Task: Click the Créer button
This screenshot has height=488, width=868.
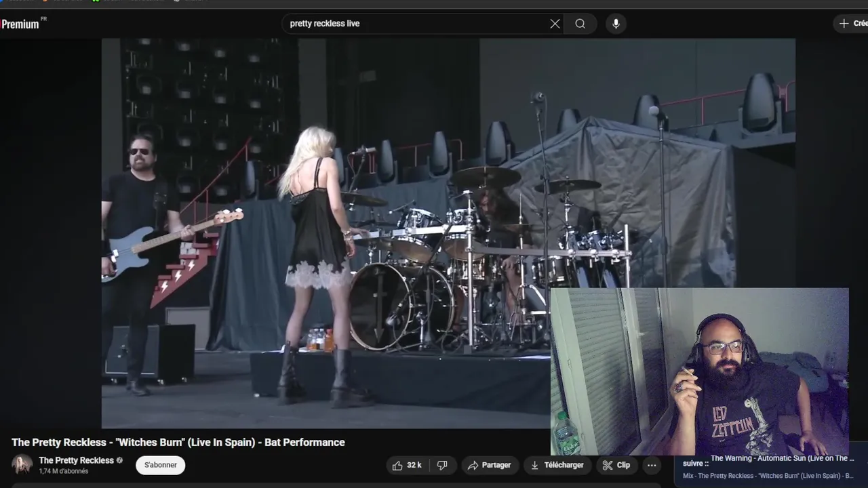Action: pos(852,24)
